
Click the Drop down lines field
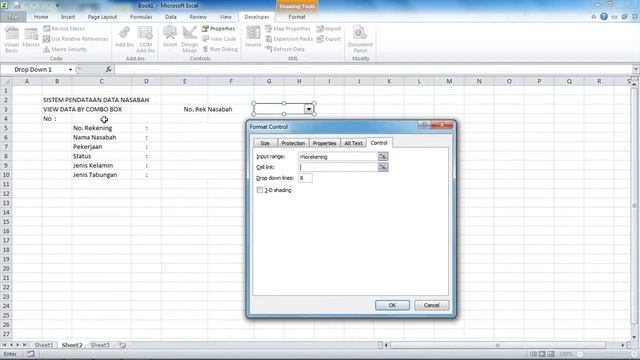(x=305, y=178)
